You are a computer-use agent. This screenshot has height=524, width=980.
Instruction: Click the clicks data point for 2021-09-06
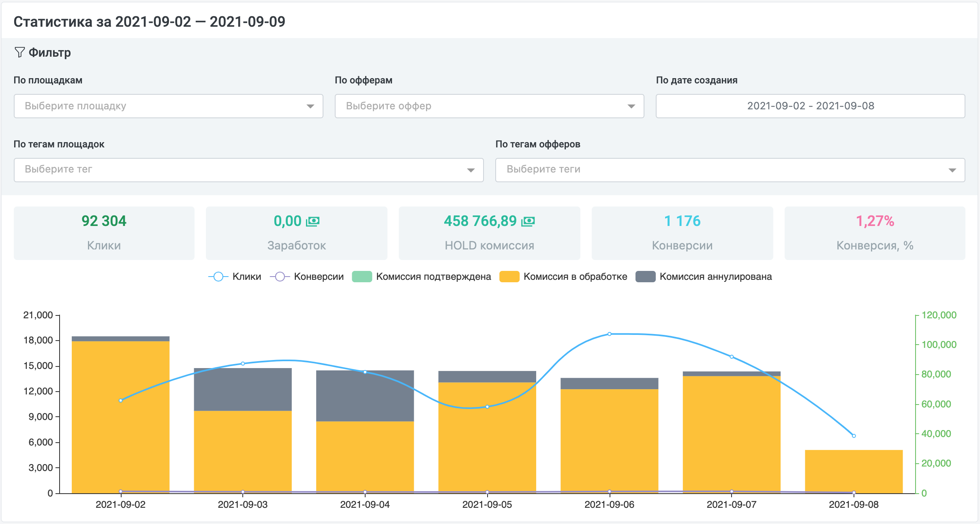(x=610, y=334)
